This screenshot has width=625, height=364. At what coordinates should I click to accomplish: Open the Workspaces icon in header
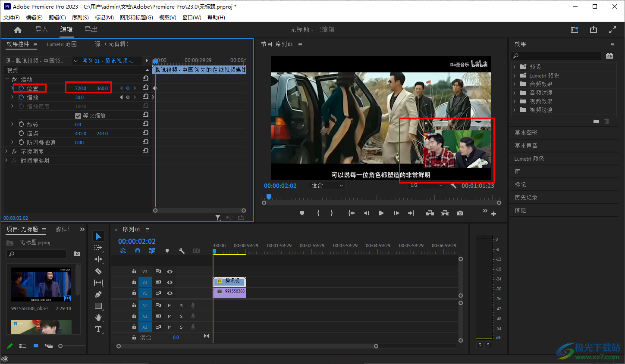pyautogui.click(x=575, y=29)
